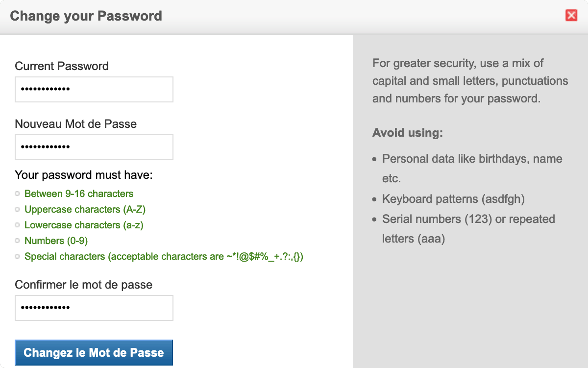Click the bullet icon beside Uppercase characters
This screenshot has height=368, width=588.
click(18, 210)
